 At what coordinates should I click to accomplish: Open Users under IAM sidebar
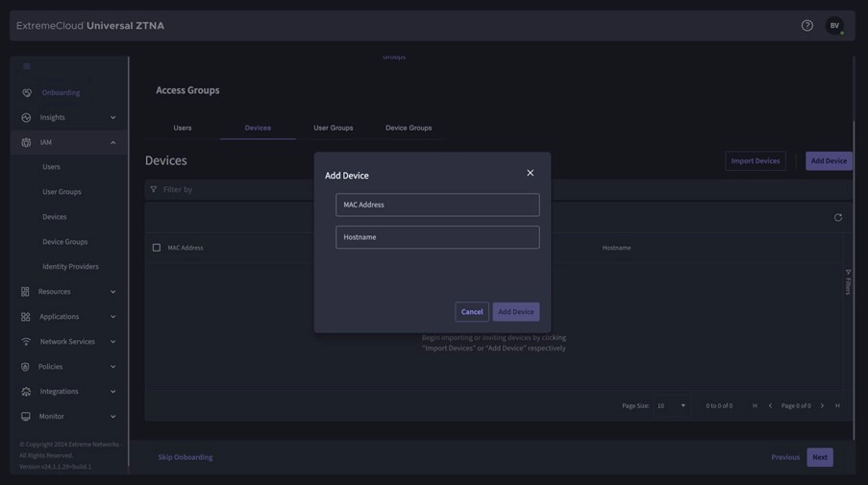click(52, 167)
